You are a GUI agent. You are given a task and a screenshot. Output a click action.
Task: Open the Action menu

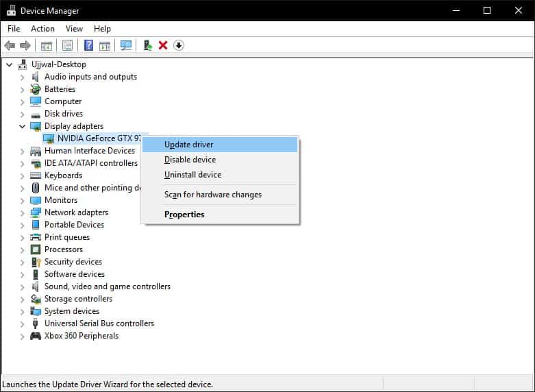[42, 29]
